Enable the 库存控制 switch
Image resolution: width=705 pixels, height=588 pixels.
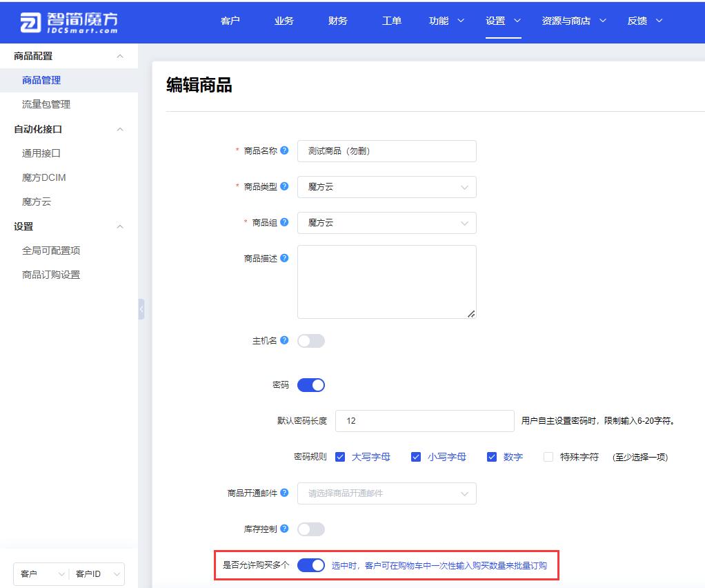[310, 529]
